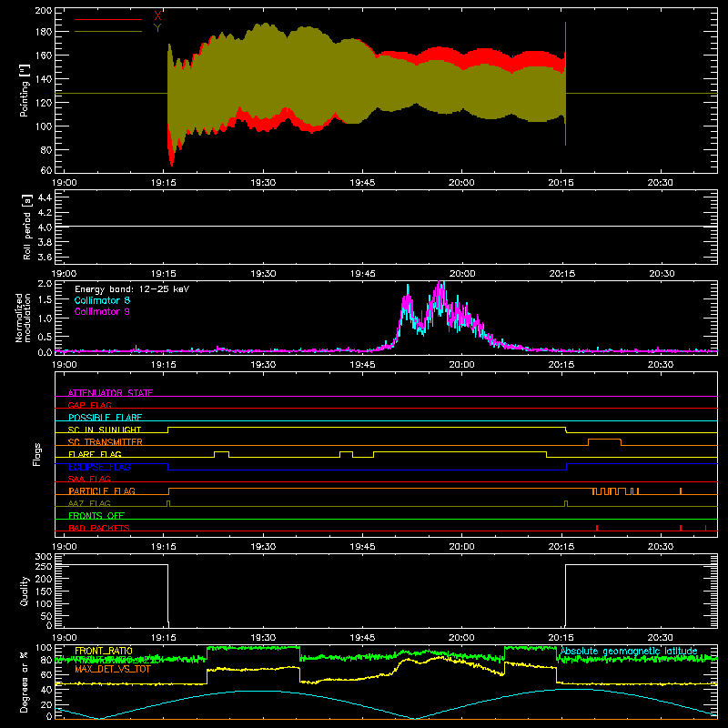Click the 19:45 tick below the modulation plot

click(362, 365)
